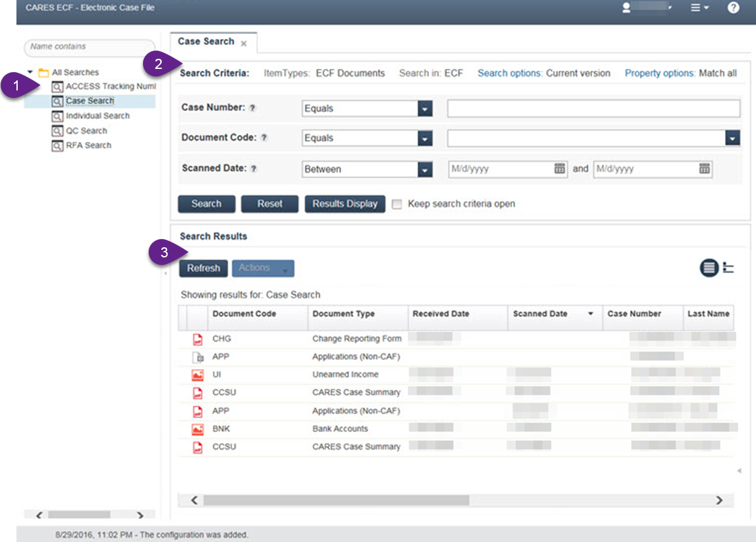Open calendar for end scanned date

tap(704, 169)
